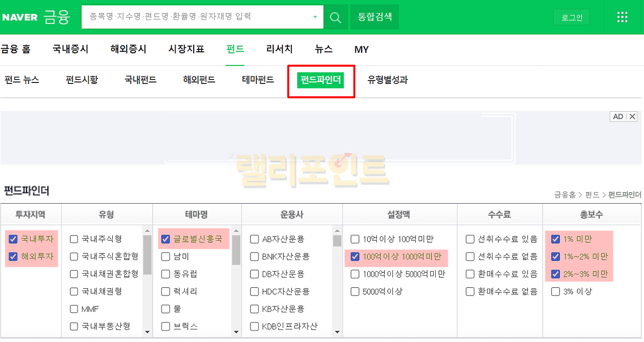Image resolution: width=644 pixels, height=342 pixels.
Task: Click the NAVER logo
Action: point(20,17)
